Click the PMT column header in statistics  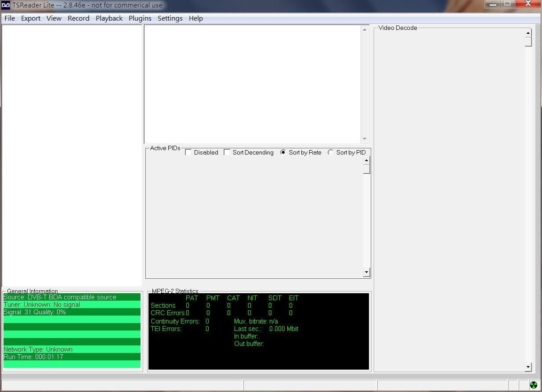[x=213, y=298]
